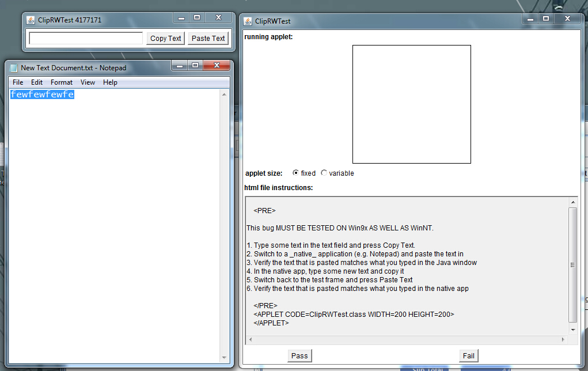Select the fixed applet size option
This screenshot has height=371, width=588.
[296, 173]
